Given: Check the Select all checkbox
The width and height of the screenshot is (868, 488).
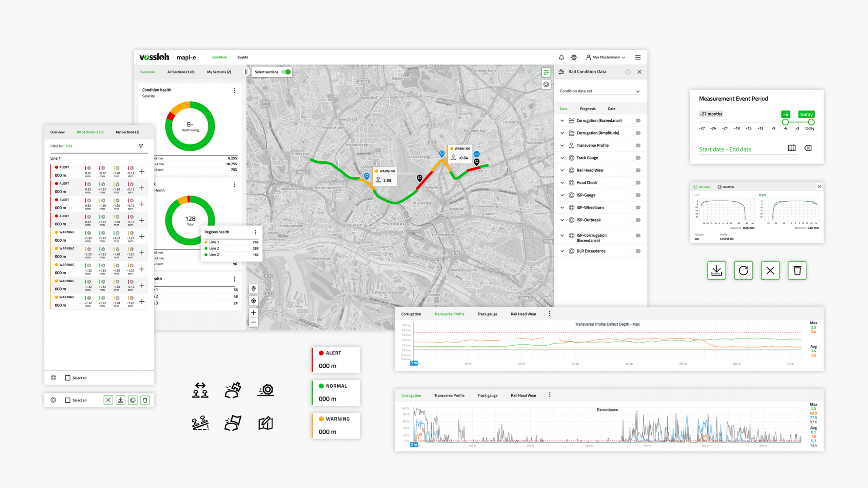Looking at the screenshot, I should pos(67,378).
